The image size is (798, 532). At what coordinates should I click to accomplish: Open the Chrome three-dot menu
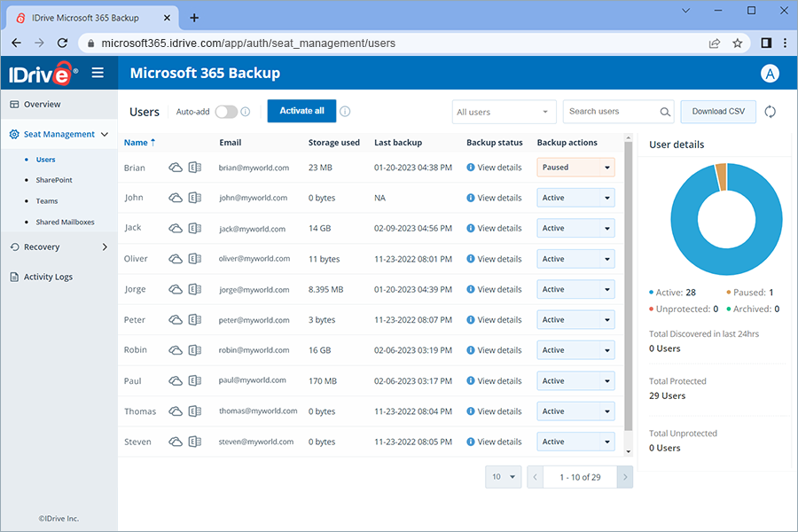click(x=785, y=43)
